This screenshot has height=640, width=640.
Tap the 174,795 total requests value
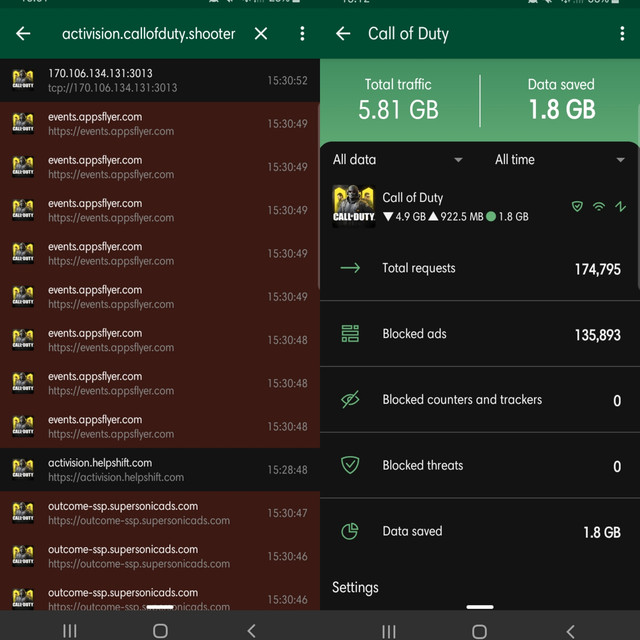(x=598, y=269)
